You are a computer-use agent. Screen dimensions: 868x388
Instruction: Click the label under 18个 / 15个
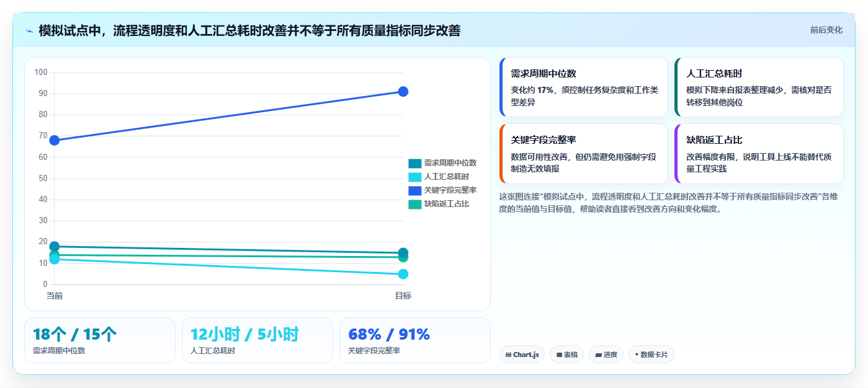tap(59, 351)
